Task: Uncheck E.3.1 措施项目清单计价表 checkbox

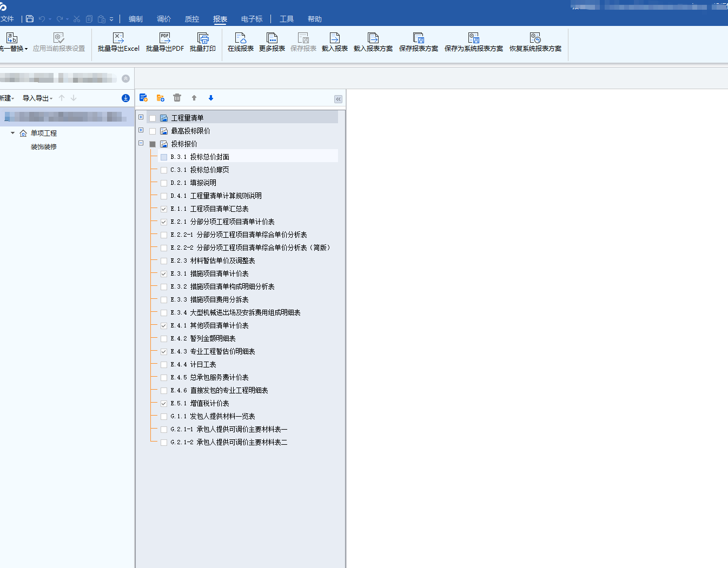Action: click(164, 273)
